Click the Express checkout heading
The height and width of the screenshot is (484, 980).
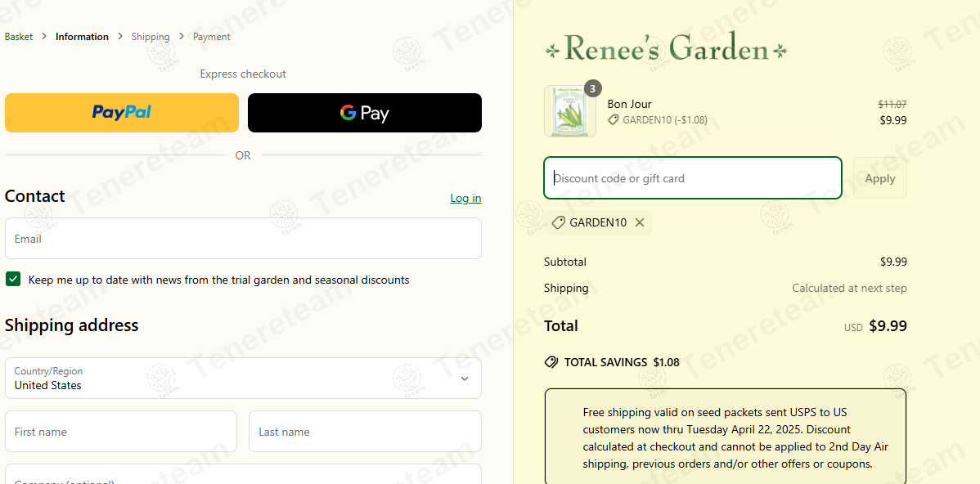pyautogui.click(x=243, y=74)
